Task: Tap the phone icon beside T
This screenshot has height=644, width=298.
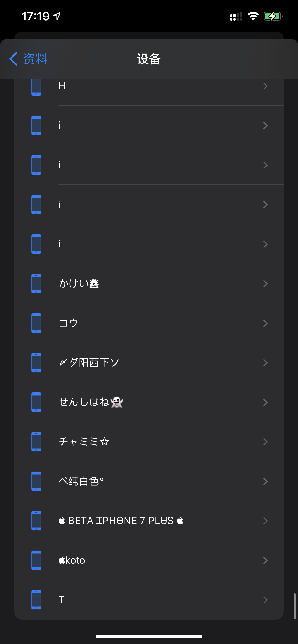Action: point(36,600)
